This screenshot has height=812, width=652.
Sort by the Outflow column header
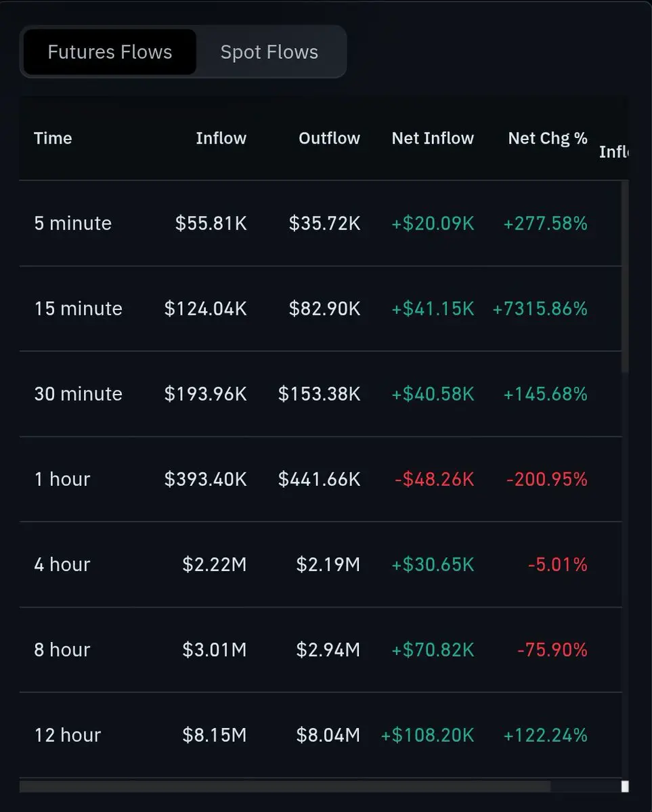(329, 138)
